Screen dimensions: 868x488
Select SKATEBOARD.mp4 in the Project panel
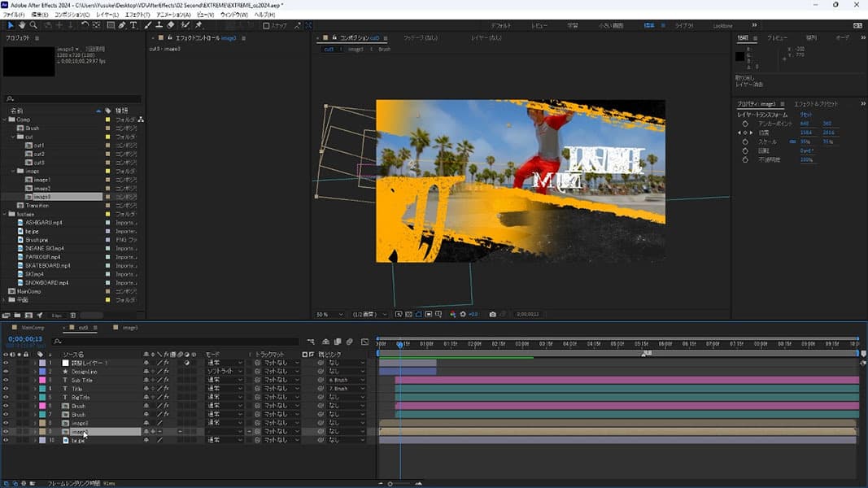tap(47, 265)
